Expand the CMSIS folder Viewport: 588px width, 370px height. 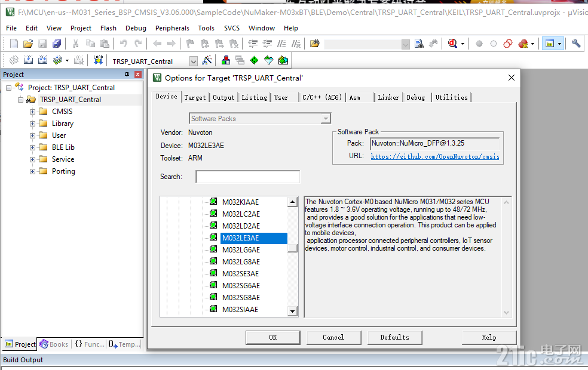[33, 112]
